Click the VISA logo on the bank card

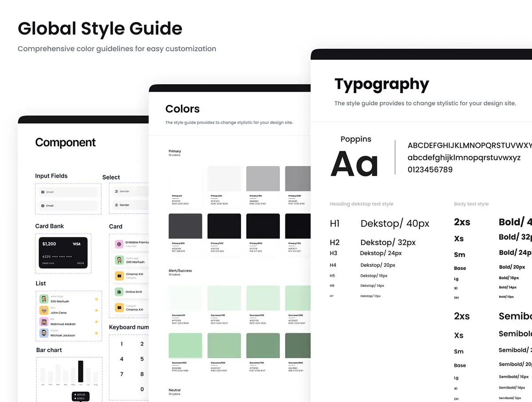pos(76,244)
